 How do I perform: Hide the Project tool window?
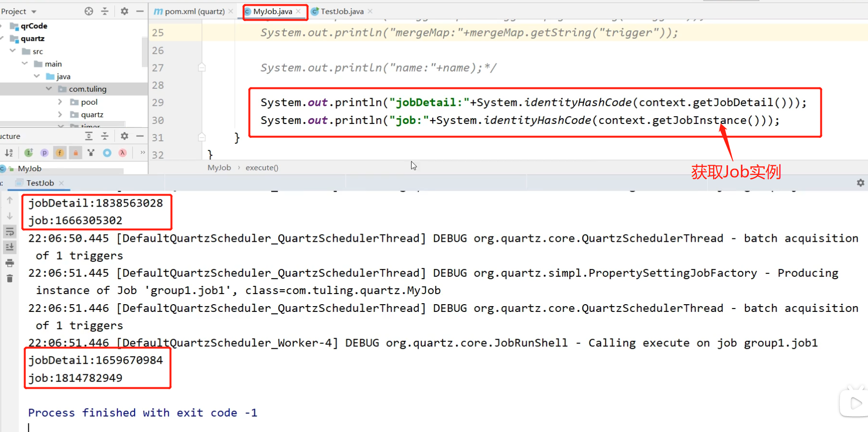click(x=140, y=11)
